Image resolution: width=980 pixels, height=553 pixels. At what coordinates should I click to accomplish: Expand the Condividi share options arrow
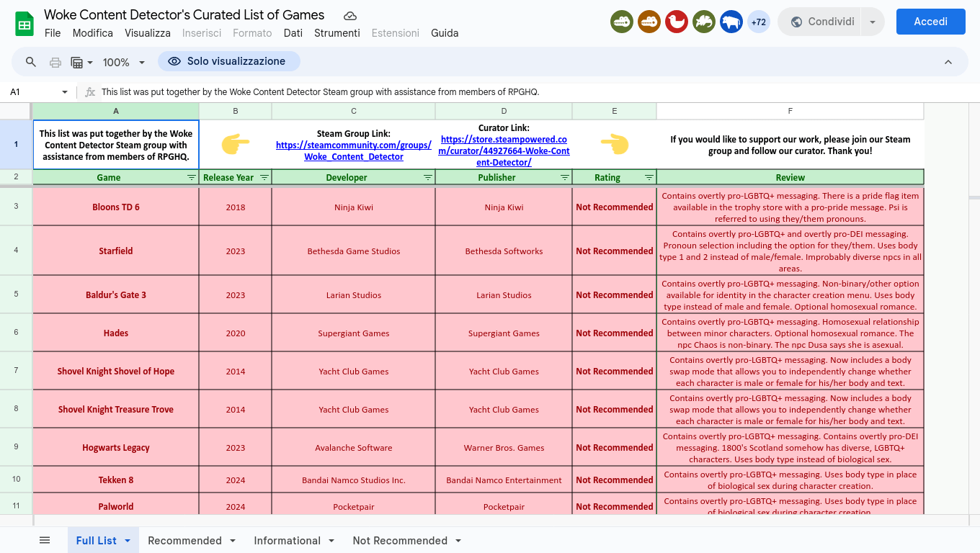pyautogui.click(x=873, y=22)
